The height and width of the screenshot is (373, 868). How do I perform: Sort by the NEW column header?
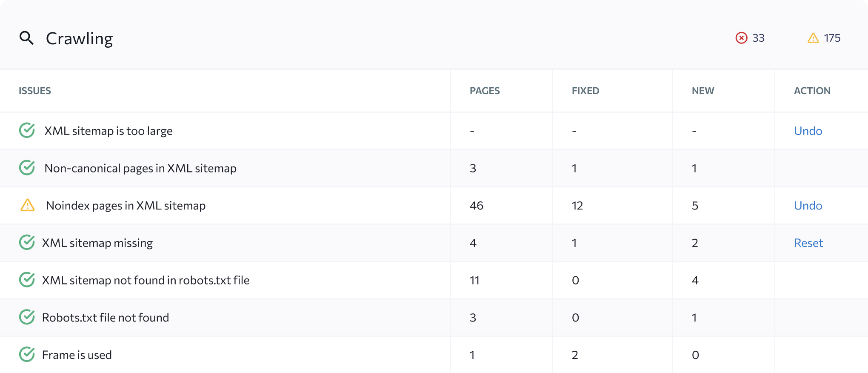[x=703, y=91]
